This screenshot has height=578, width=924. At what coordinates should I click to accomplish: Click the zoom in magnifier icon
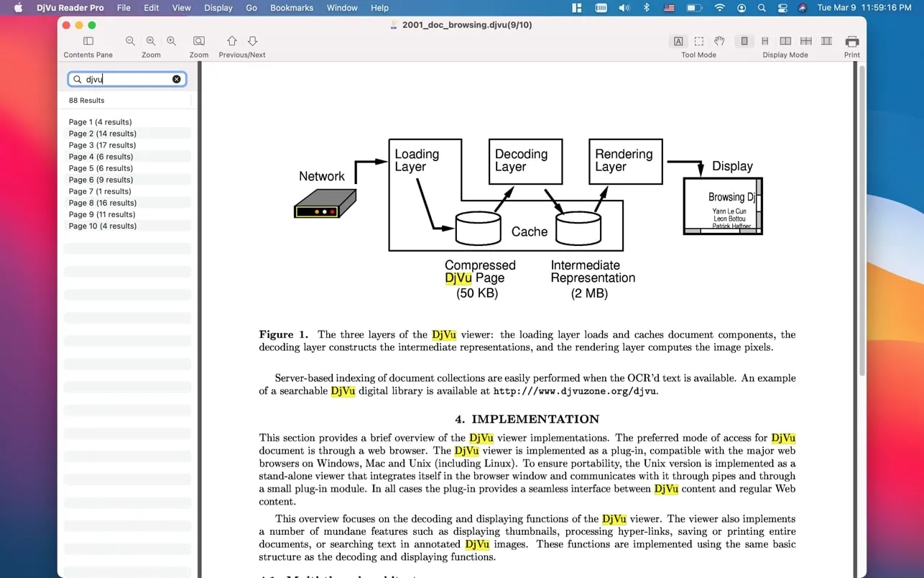tap(171, 42)
